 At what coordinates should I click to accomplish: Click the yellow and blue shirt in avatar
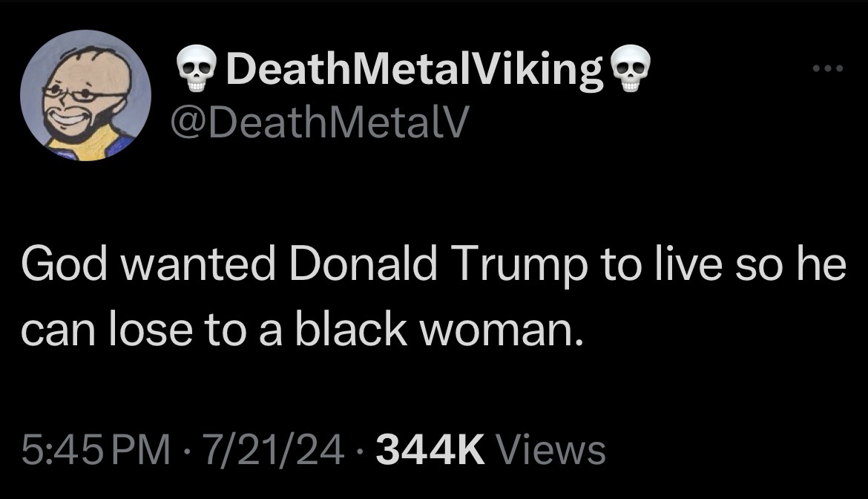[x=93, y=144]
